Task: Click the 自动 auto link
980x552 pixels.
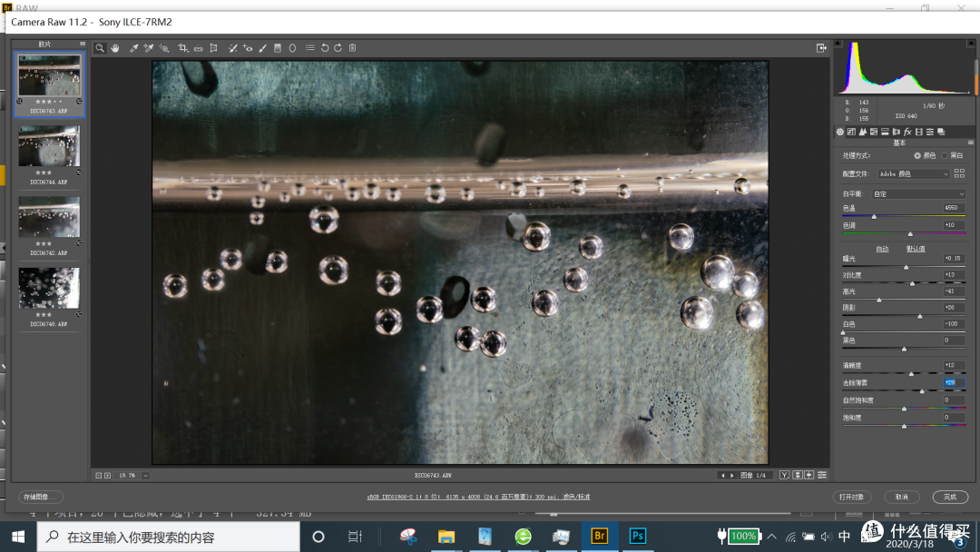Action: [882, 249]
